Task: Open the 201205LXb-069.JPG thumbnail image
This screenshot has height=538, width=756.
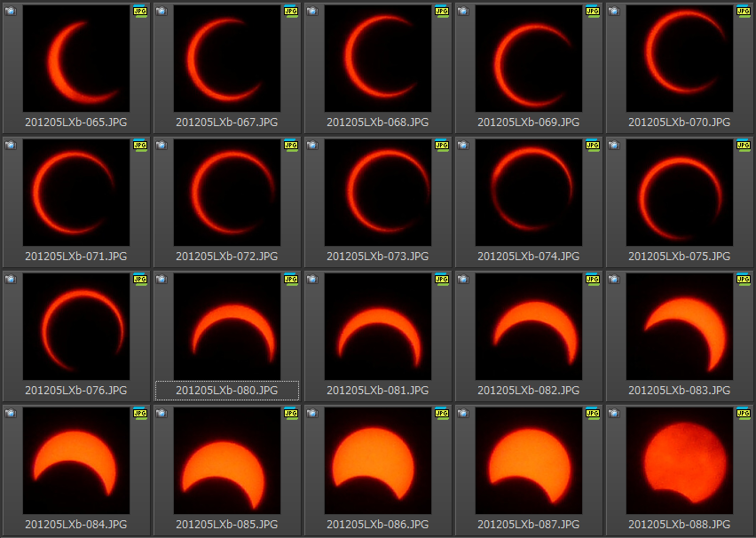Action: (529, 59)
